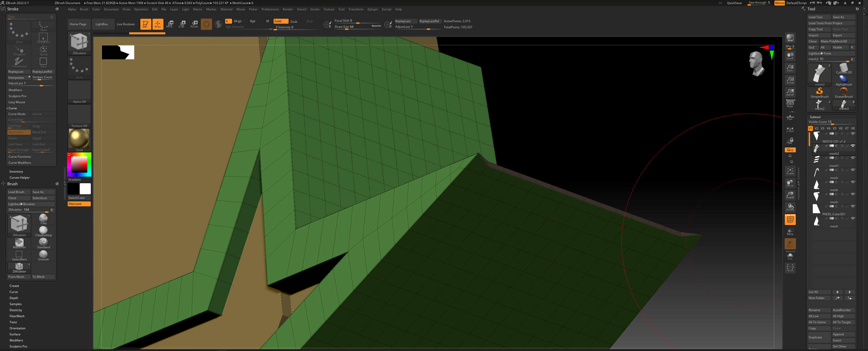Viewport: 868px width, 351px height.
Task: Expand the FiberMesh brush section
Action: [x=17, y=316]
